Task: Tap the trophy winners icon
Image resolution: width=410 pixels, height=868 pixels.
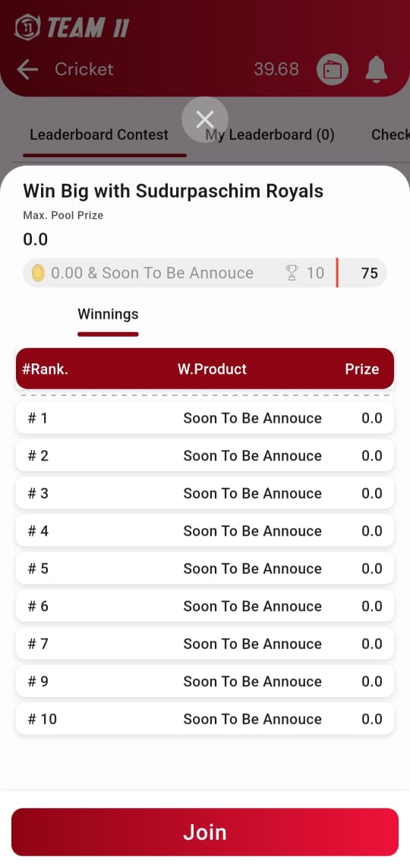Action: [292, 273]
